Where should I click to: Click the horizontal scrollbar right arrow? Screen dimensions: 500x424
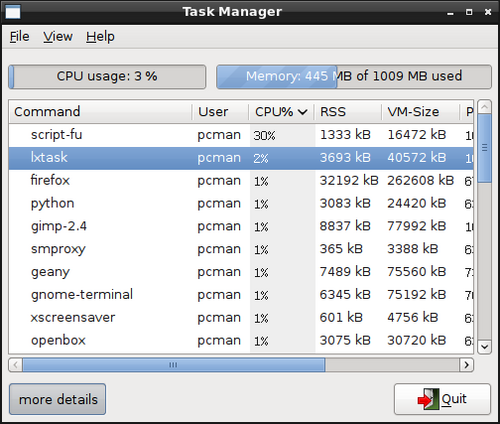pyautogui.click(x=466, y=365)
